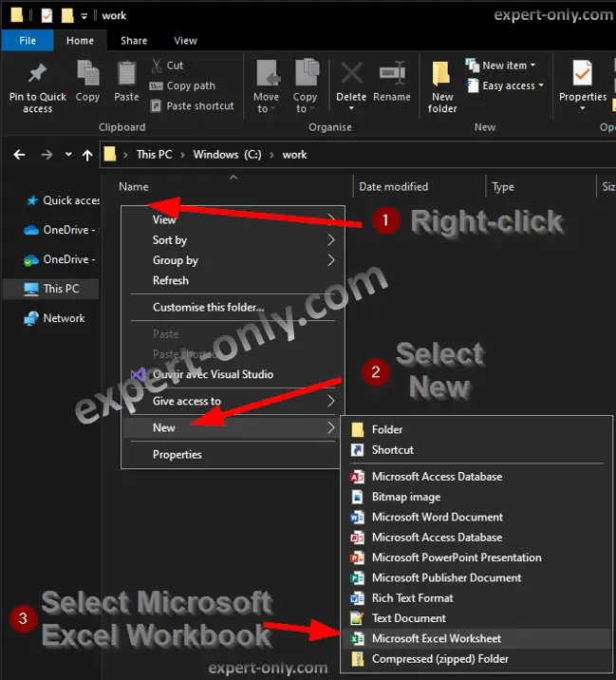This screenshot has width=616, height=680.
Task: Open the Copy to dropdown
Action: [x=305, y=86]
